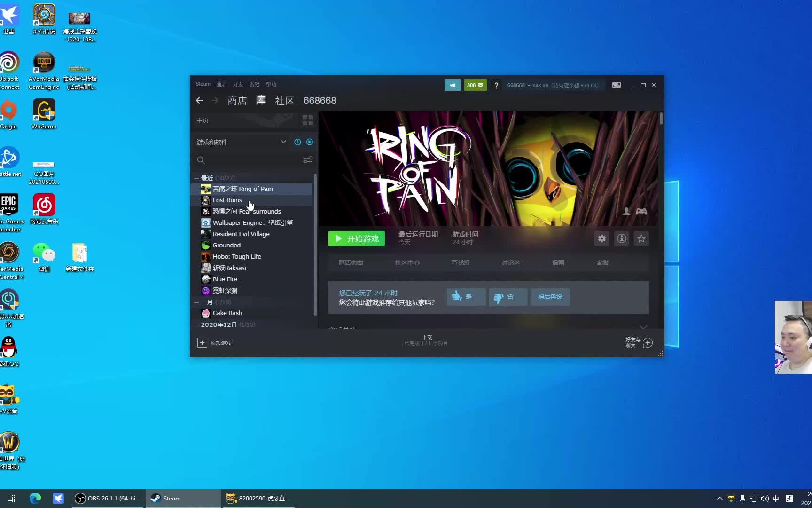Click the recent activity clock filter icon
Screen dimensions: 812x508
[297, 142]
